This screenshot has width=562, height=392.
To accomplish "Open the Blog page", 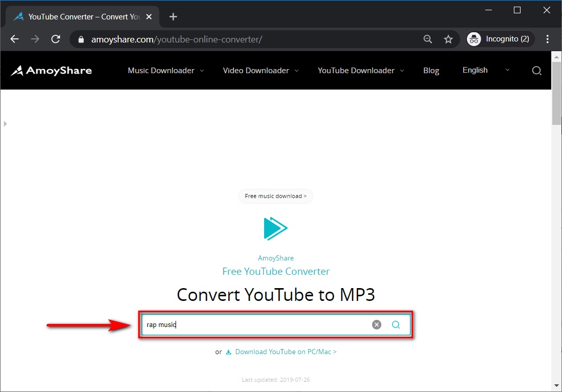I will click(431, 71).
